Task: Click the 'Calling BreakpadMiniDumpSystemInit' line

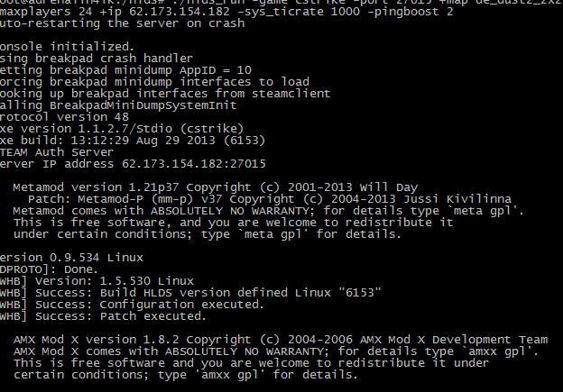Action: point(118,105)
